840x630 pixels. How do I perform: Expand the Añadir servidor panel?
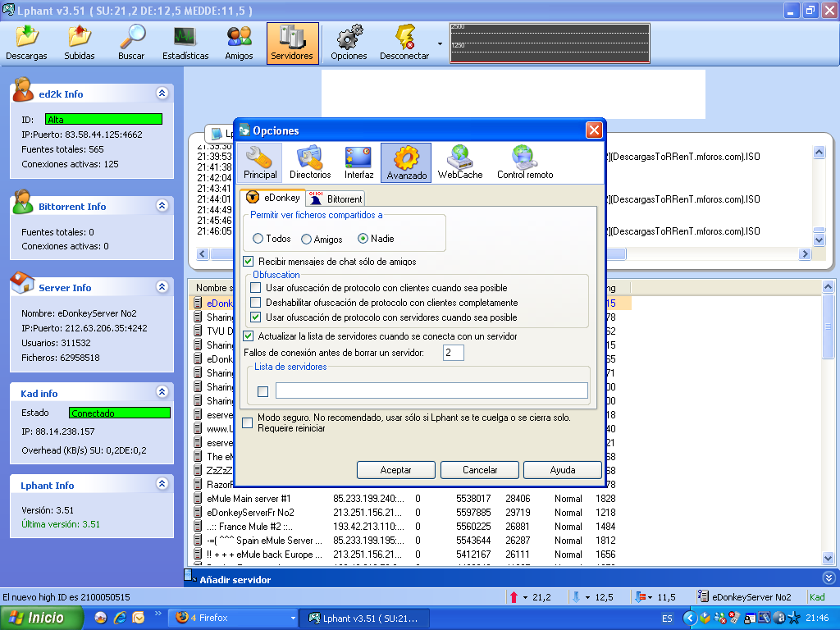pos(829,578)
